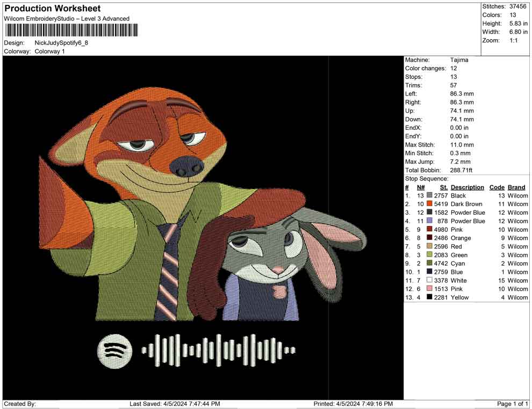This screenshot has height=409, width=532.
Task: Click the Last Saved timestamp in footer
Action: tap(175, 404)
